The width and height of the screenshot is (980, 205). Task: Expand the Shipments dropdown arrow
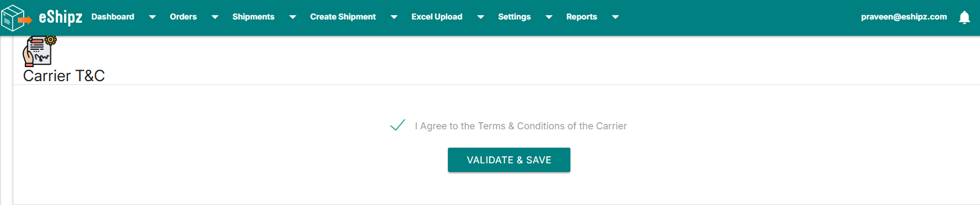click(292, 17)
